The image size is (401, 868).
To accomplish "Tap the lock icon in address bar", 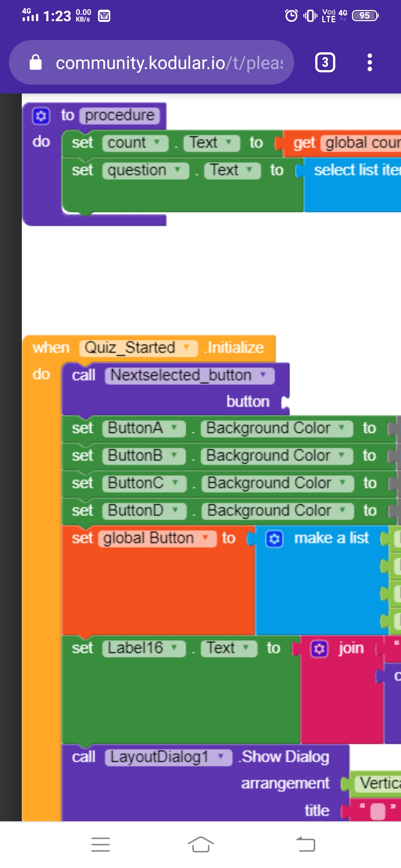I will tap(36, 62).
